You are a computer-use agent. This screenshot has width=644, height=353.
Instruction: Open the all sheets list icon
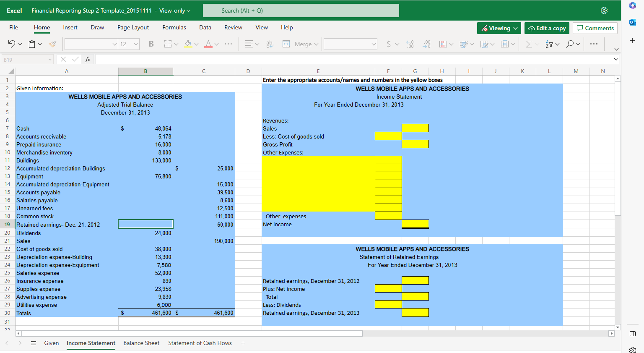[34, 343]
